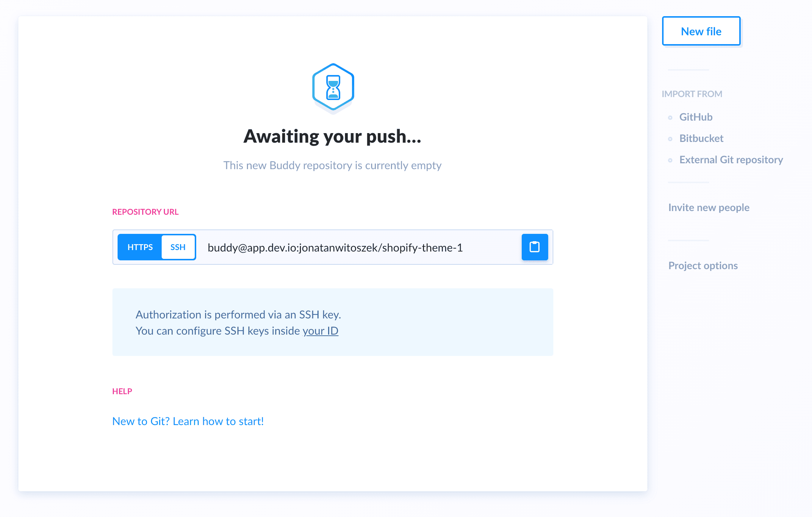812x517 pixels.
Task: Expand the Bitbucket import option
Action: tap(701, 139)
